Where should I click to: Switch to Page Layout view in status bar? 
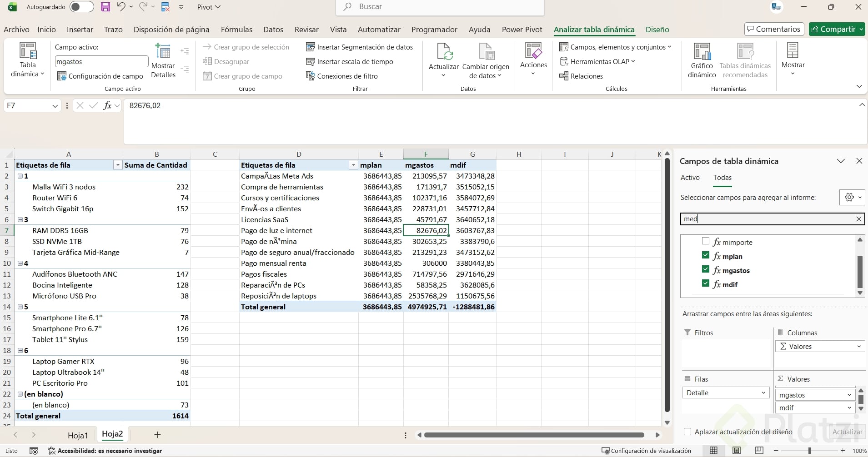click(737, 450)
